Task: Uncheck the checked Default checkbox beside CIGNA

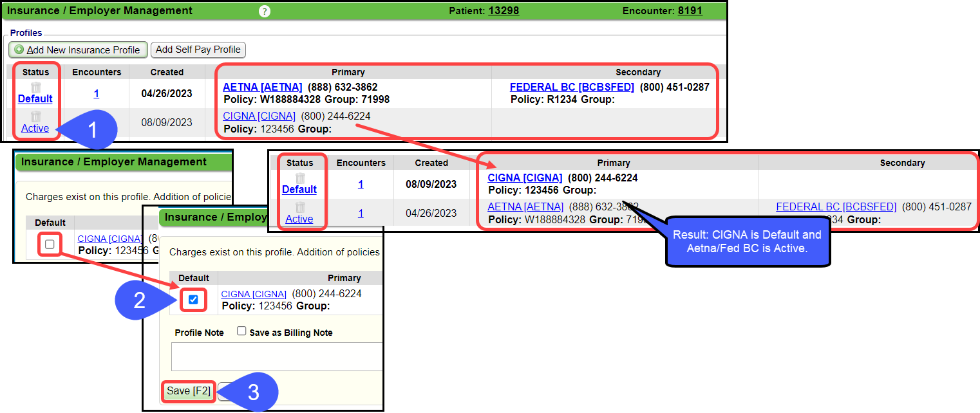Action: [x=193, y=300]
